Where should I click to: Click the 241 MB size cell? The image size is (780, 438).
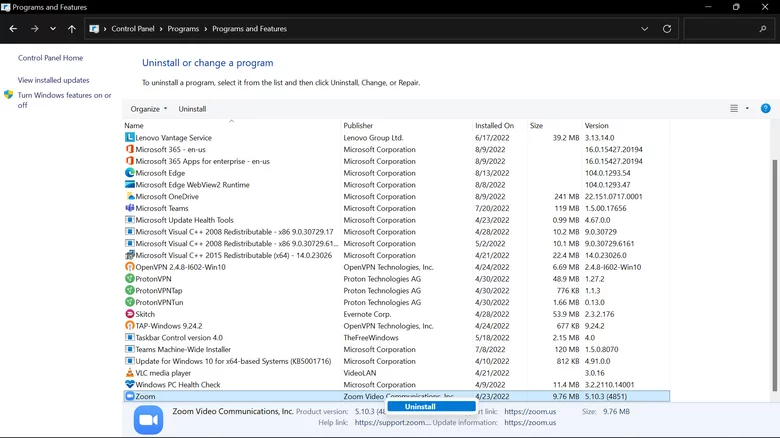point(567,196)
